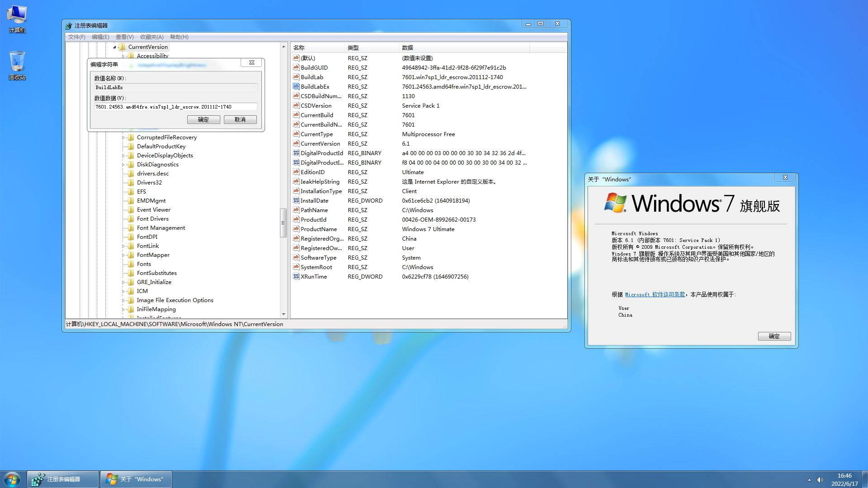
Task: Open the 查看(V) menu
Action: coord(124,37)
